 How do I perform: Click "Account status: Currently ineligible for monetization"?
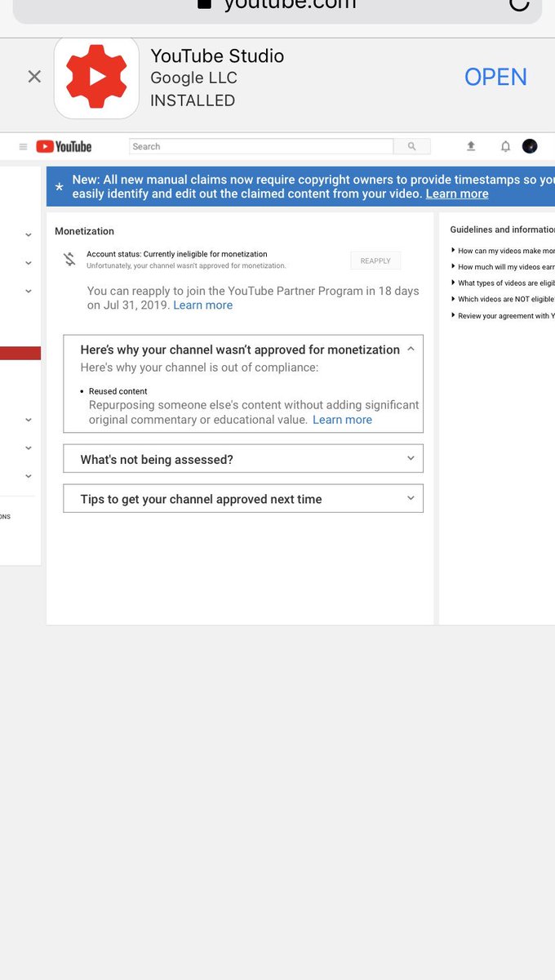point(177,254)
